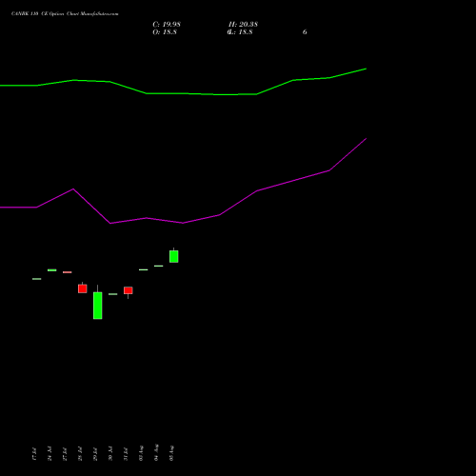The height and width of the screenshot is (476, 476).
Task: Click the green upper band line
Action: pyautogui.click(x=183, y=93)
